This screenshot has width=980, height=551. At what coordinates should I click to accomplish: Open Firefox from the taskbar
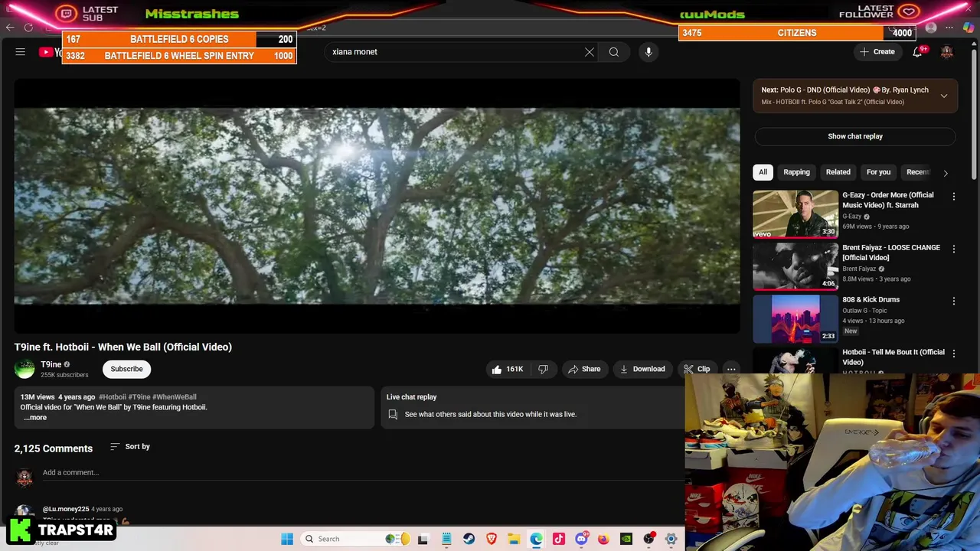[603, 539]
